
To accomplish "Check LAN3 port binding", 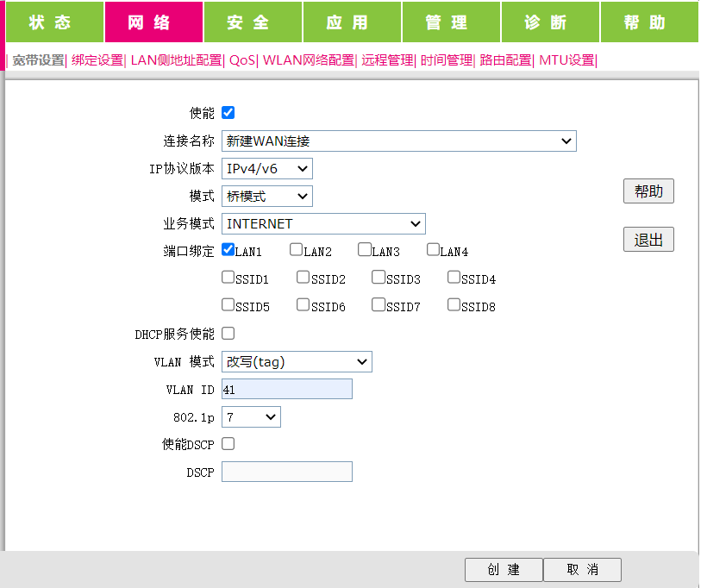I will pos(365,249).
